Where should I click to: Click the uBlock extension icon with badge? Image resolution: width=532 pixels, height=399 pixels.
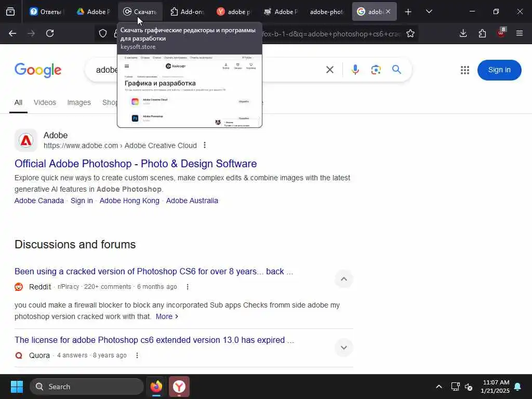pyautogui.click(x=501, y=33)
